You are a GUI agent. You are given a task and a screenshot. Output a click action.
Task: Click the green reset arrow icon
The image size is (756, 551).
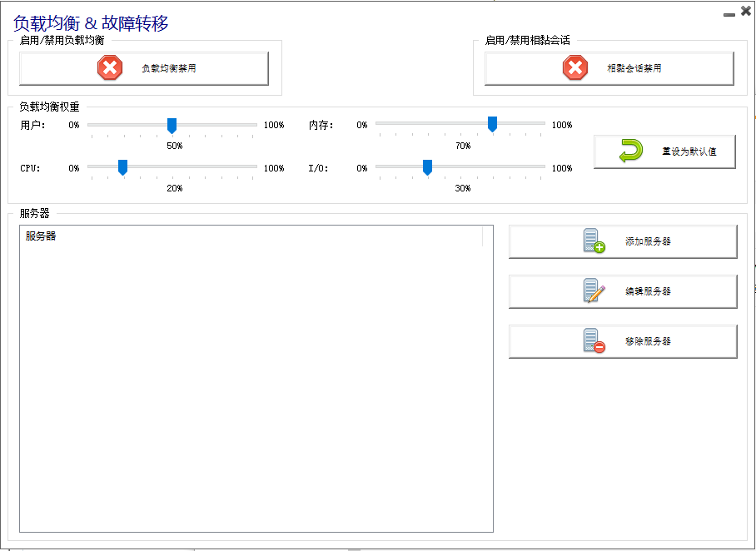tap(632, 151)
